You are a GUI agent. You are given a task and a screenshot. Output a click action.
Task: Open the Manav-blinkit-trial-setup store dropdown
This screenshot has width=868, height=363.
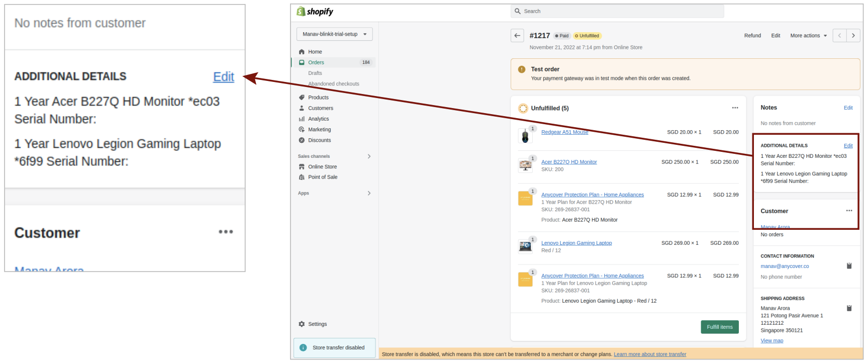pos(334,34)
